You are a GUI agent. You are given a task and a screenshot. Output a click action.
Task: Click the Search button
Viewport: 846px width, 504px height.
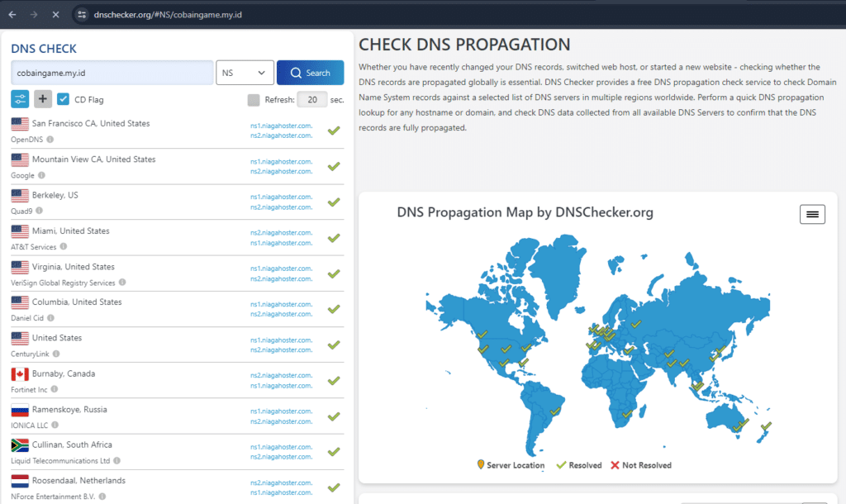[x=310, y=73]
